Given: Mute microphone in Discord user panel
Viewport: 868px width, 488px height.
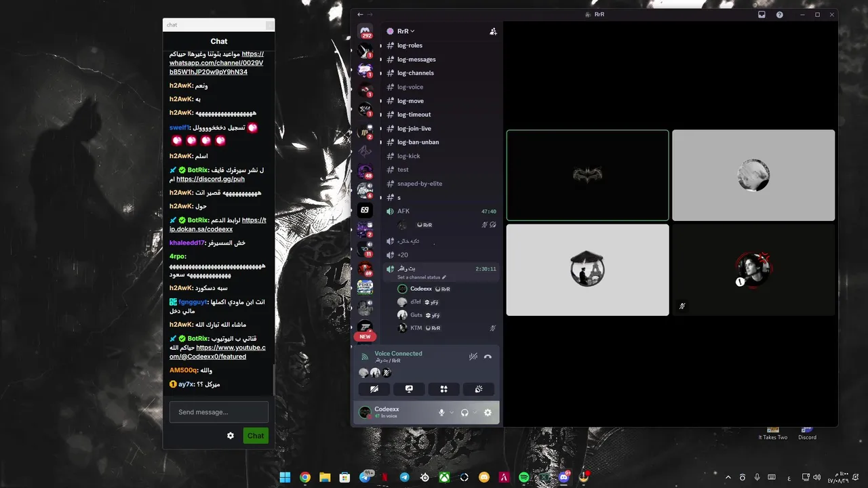Looking at the screenshot, I should click(441, 412).
